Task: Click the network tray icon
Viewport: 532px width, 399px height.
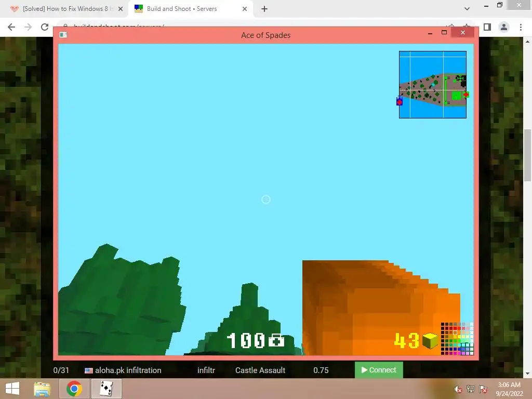Action: click(471, 390)
